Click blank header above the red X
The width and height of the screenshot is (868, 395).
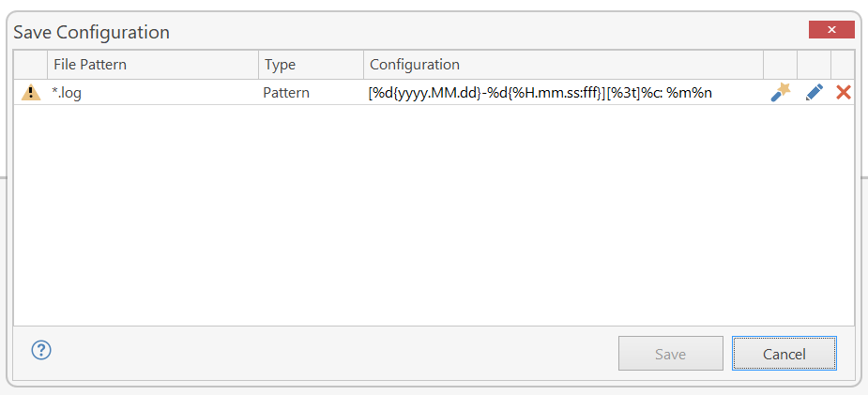(x=843, y=65)
